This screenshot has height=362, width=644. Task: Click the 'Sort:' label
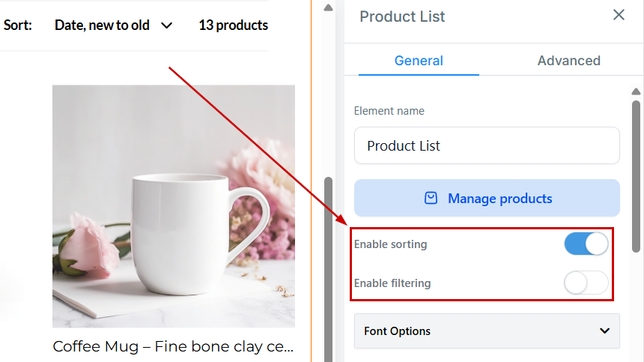point(18,25)
